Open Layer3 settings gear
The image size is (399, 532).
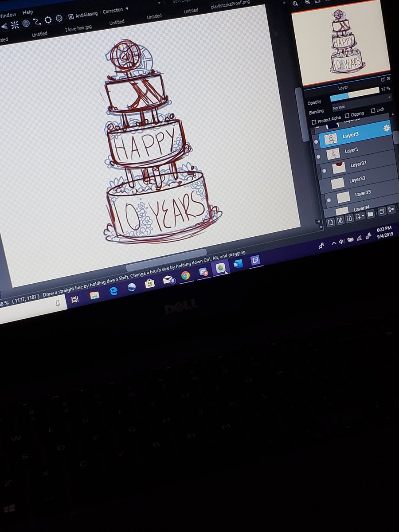coord(386,128)
